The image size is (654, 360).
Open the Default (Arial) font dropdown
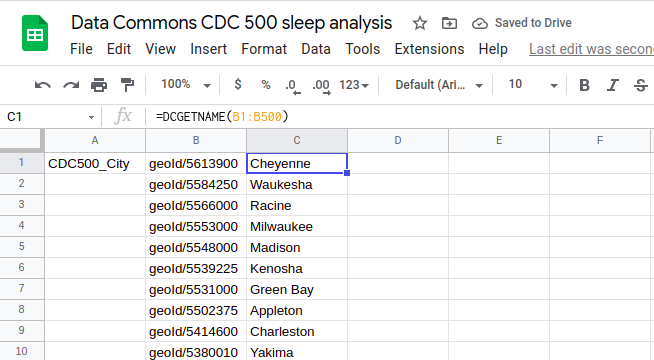pyautogui.click(x=439, y=85)
